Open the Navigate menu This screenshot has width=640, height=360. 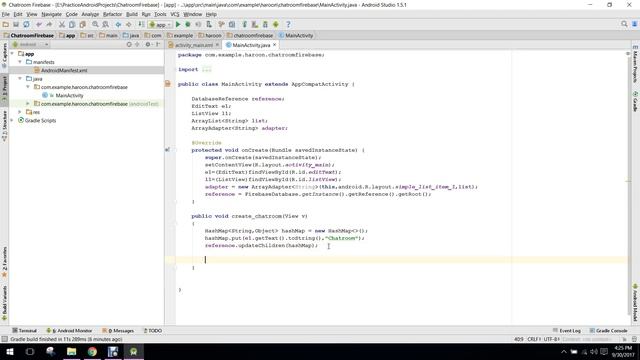pos(51,14)
